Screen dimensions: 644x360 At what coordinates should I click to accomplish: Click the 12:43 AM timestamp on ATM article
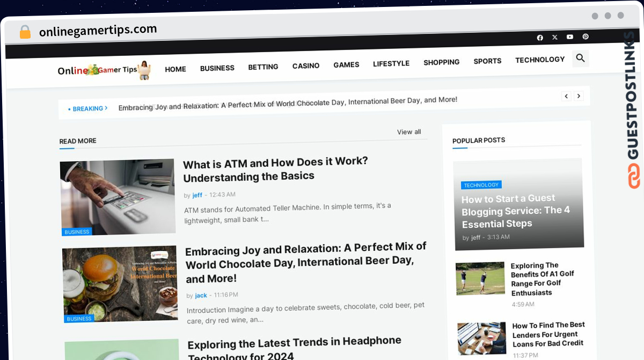click(222, 195)
